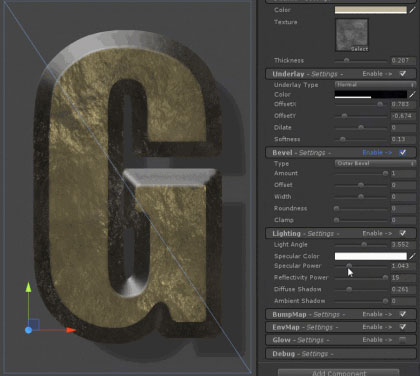This screenshot has height=376, width=420.
Task: Click the Clamp value field
Action: coord(403,220)
